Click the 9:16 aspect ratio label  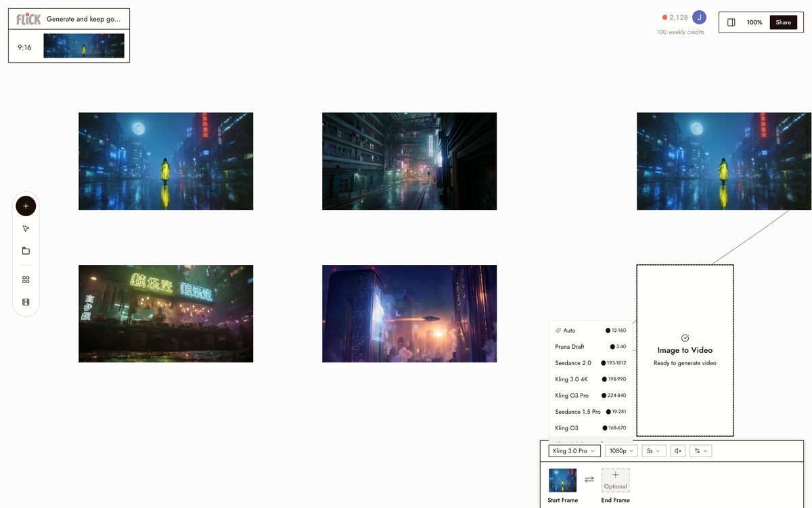[24, 47]
